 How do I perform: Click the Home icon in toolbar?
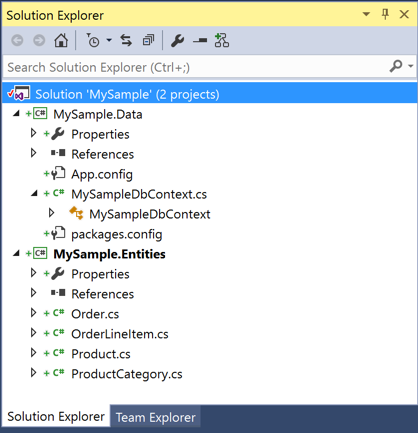[x=61, y=41]
